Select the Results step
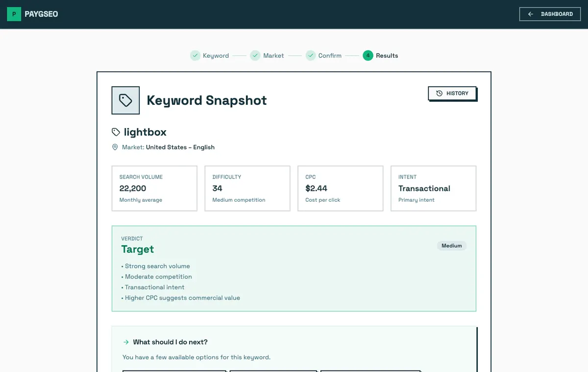The image size is (588, 372). coord(381,55)
